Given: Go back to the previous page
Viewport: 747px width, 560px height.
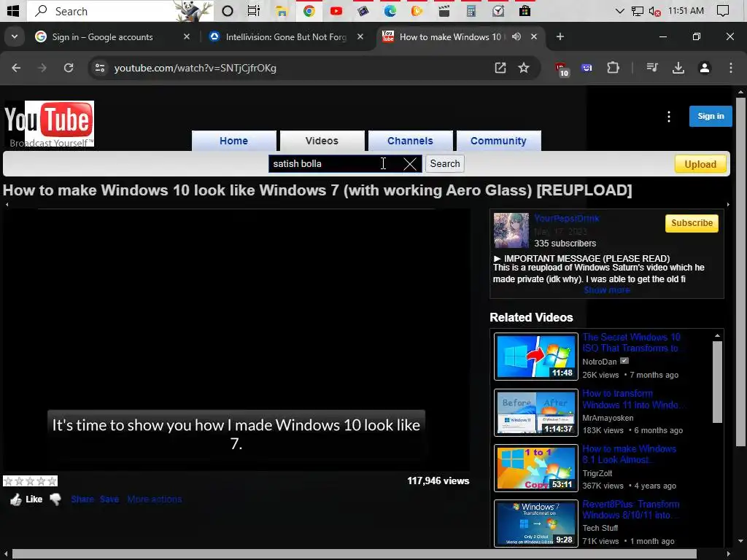Looking at the screenshot, I should pyautogui.click(x=16, y=68).
